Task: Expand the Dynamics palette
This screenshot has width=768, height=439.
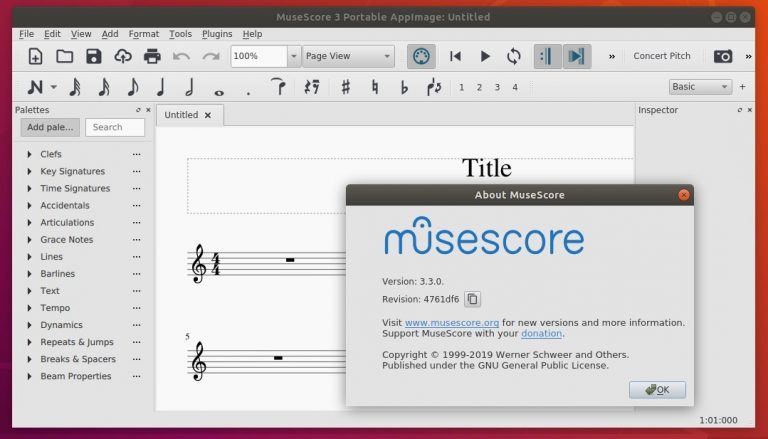Action: coord(29,325)
